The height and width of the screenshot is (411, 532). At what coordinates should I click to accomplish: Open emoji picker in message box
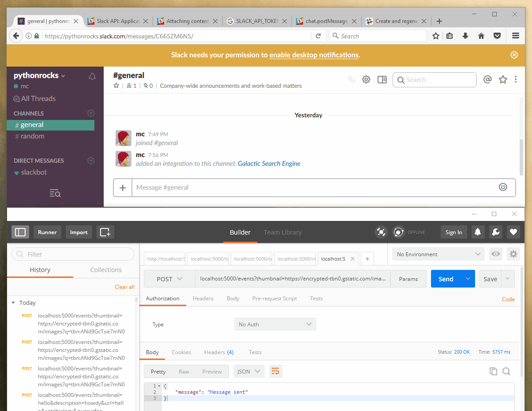(x=503, y=187)
